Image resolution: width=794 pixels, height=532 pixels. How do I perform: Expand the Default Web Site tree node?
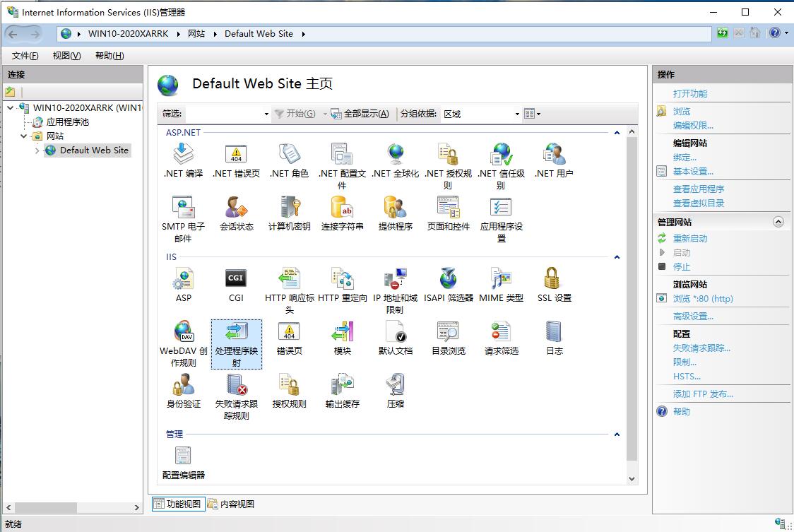tap(37, 150)
